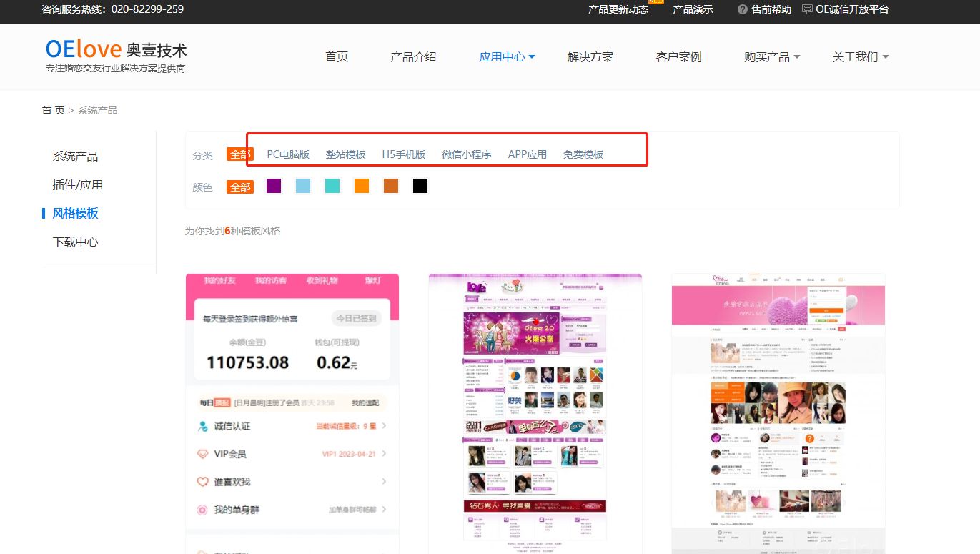Select 风格模板 in the sidebar

tap(76, 213)
